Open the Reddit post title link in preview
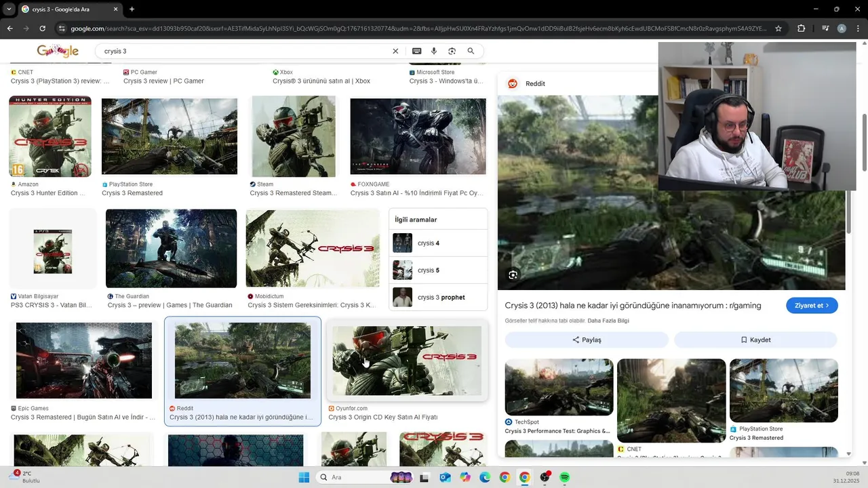Image resolution: width=868 pixels, height=488 pixels. pos(633,306)
